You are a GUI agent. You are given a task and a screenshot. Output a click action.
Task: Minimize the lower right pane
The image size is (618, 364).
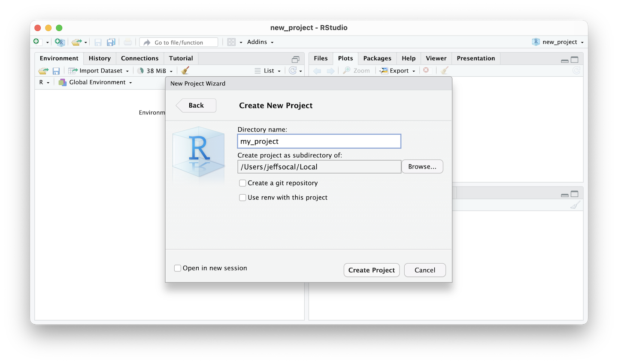tap(565, 195)
